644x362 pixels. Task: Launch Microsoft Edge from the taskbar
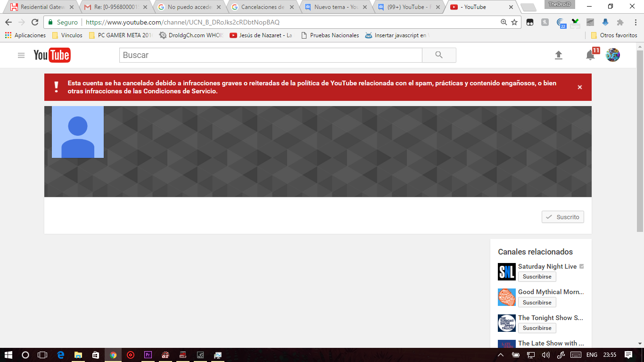coord(60,355)
